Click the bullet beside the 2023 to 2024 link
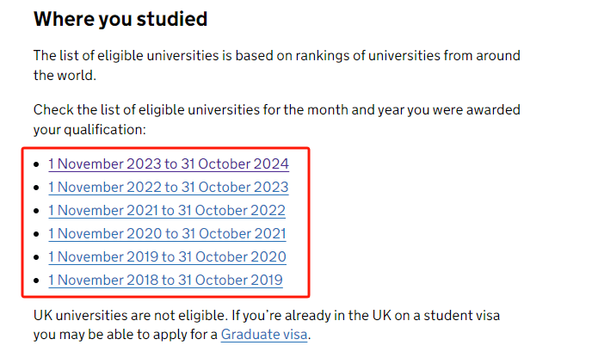 36,164
